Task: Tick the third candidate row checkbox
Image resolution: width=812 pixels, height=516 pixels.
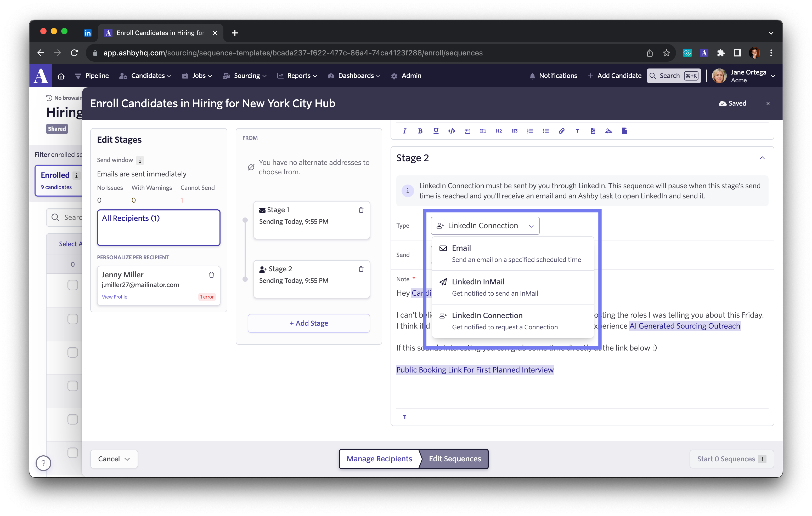Action: point(72,352)
